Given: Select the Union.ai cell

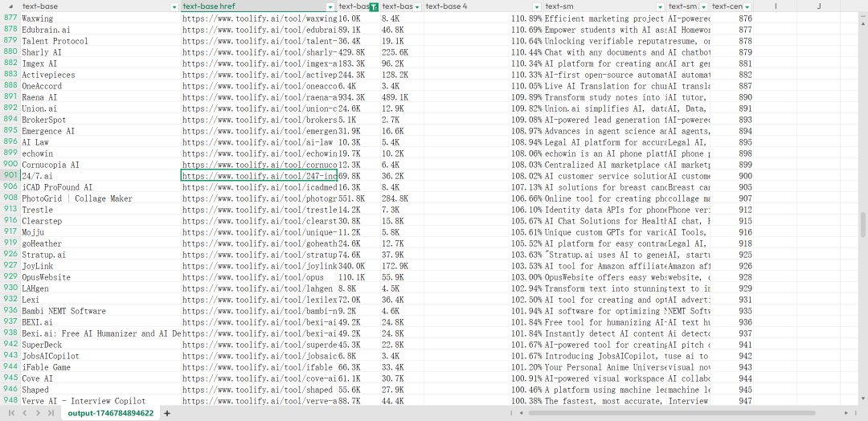Looking at the screenshot, I should coord(100,108).
